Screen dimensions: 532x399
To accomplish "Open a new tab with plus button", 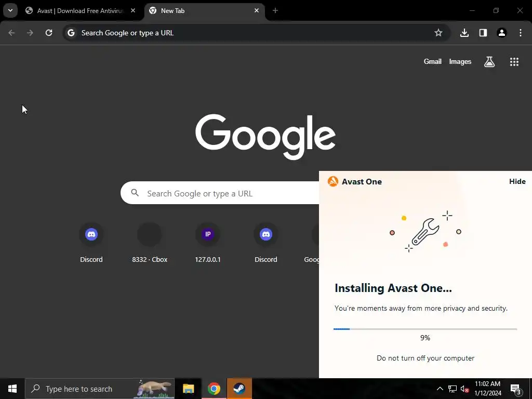I will tap(275, 10).
